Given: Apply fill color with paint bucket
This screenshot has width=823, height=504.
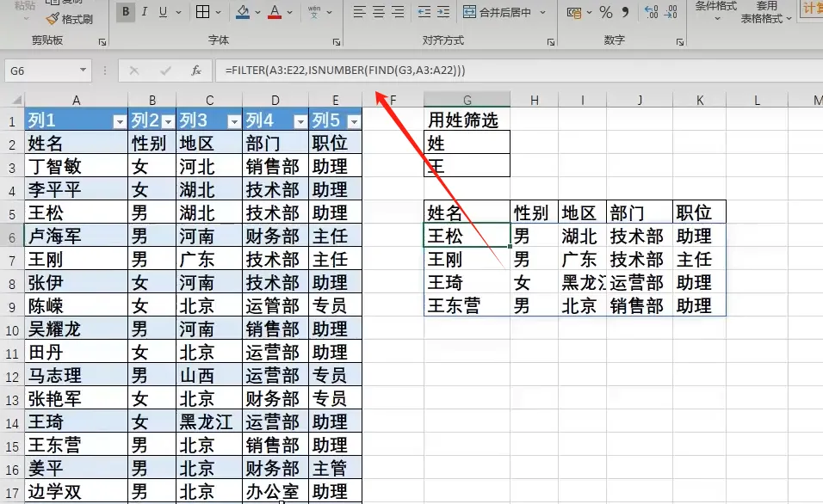Looking at the screenshot, I should coord(243,11).
